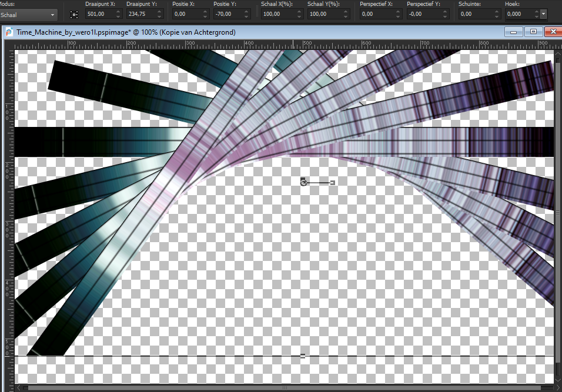This screenshot has height=392, width=562.
Task: Increase the Schaal X(%) value
Action: [x=300, y=12]
